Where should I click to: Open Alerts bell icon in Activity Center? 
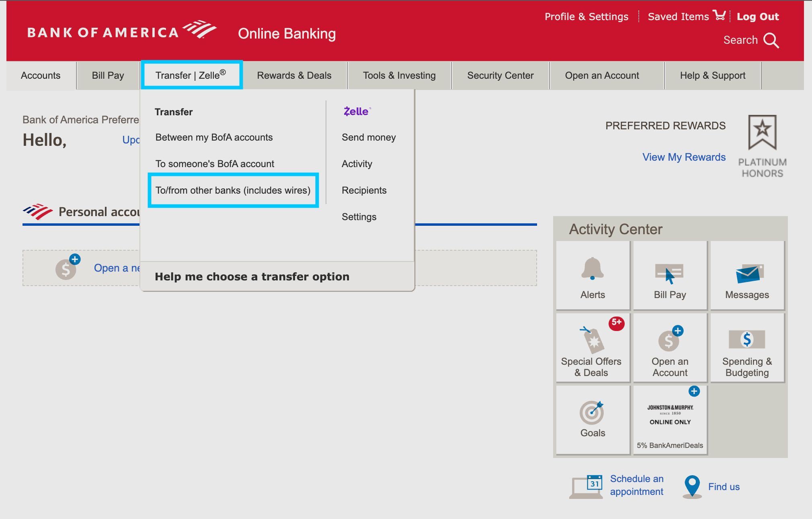(x=592, y=268)
